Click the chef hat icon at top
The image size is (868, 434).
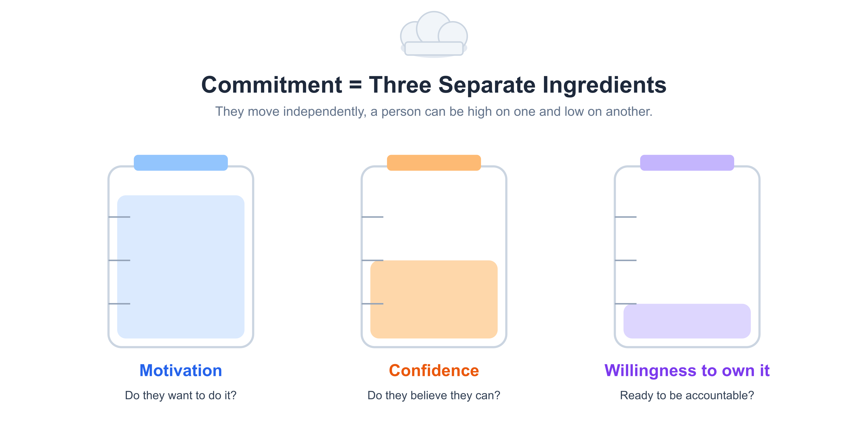(434, 34)
